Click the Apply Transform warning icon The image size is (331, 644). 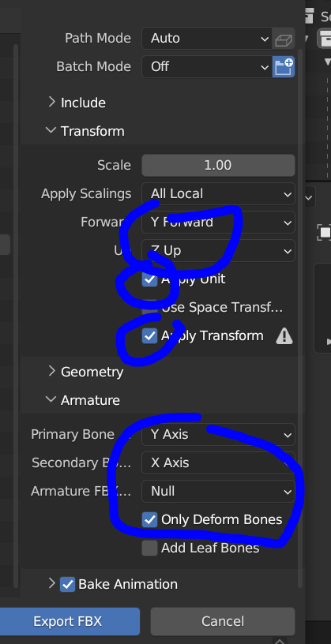click(284, 336)
